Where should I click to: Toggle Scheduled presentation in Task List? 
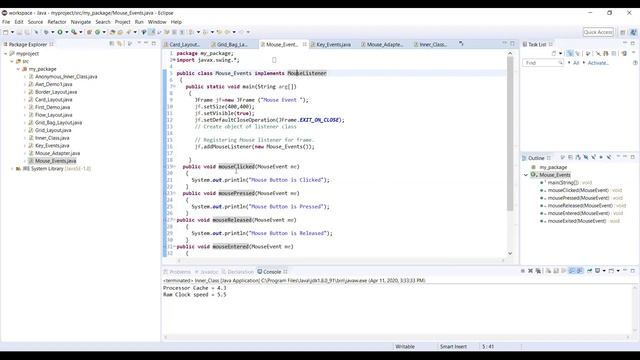[577, 53]
